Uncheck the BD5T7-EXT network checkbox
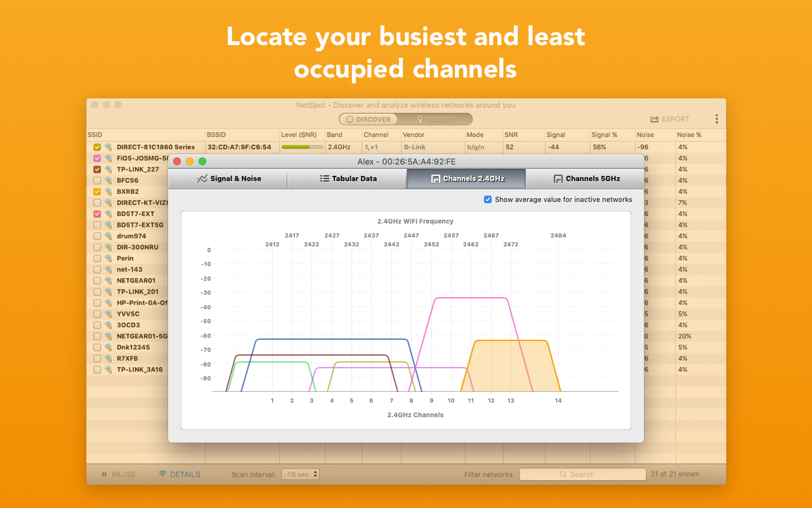 point(97,214)
